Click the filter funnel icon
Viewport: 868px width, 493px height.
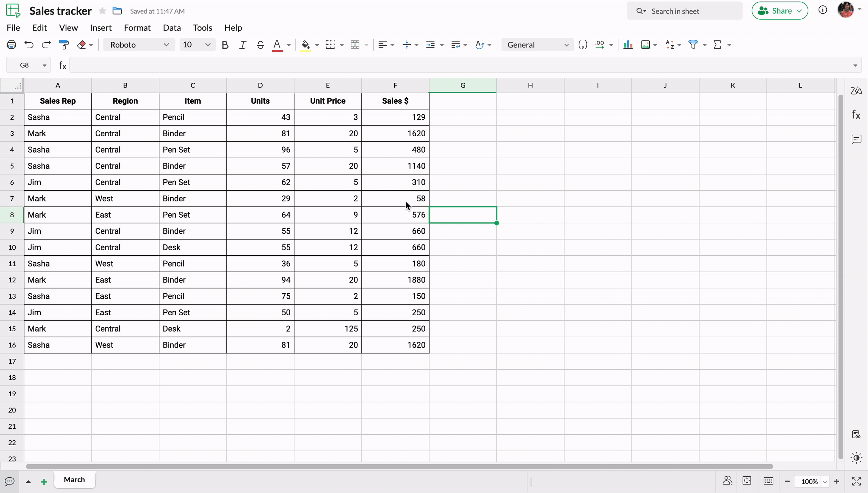693,45
